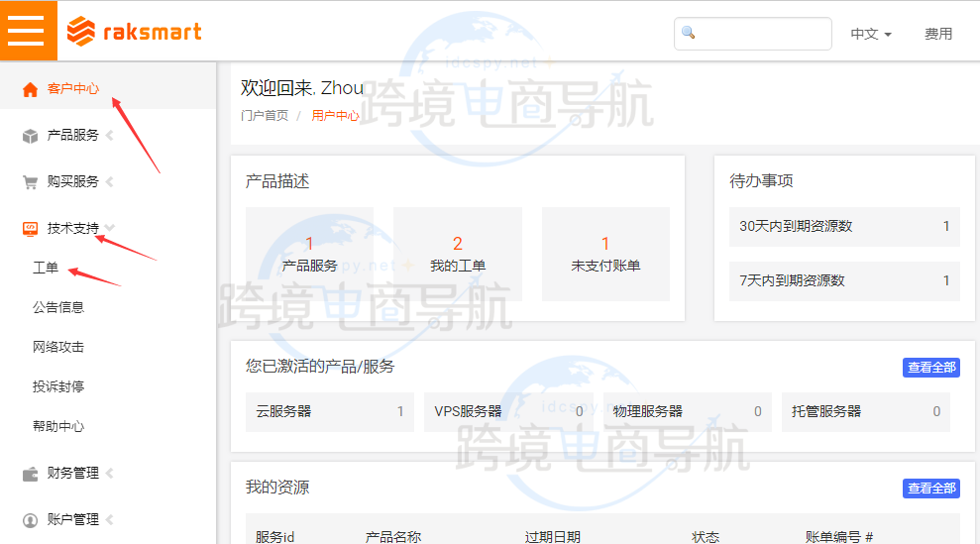This screenshot has width=980, height=544.
Task: Open the 帮助中心 submenu item
Action: pos(58,426)
